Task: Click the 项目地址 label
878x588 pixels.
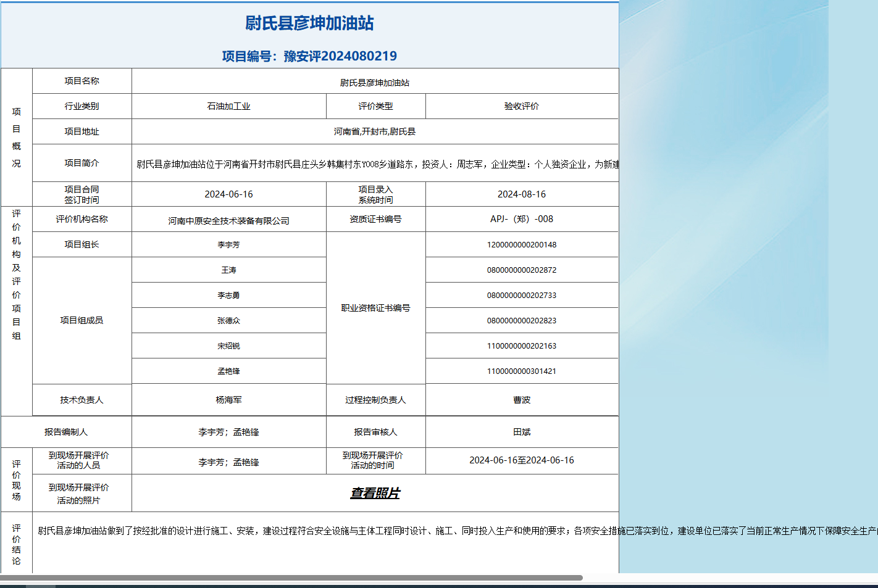Action: [82, 131]
